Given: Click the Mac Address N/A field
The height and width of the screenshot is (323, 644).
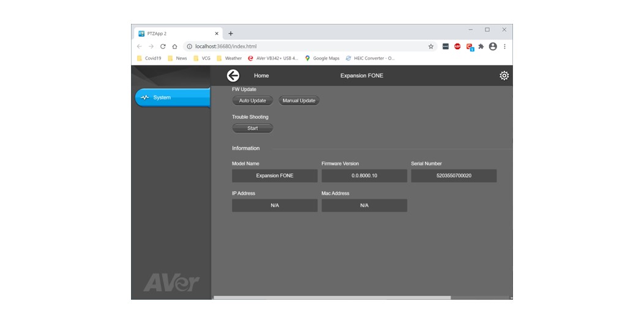Looking at the screenshot, I should point(364,205).
